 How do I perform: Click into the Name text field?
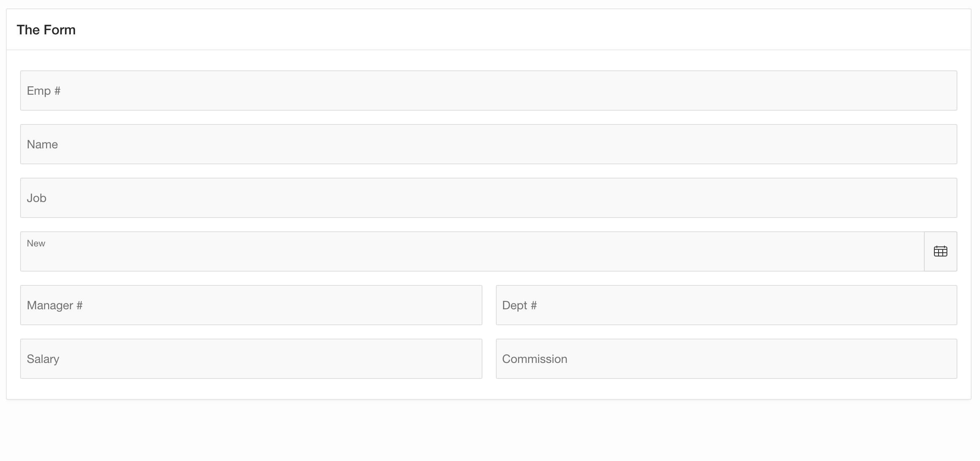488,144
